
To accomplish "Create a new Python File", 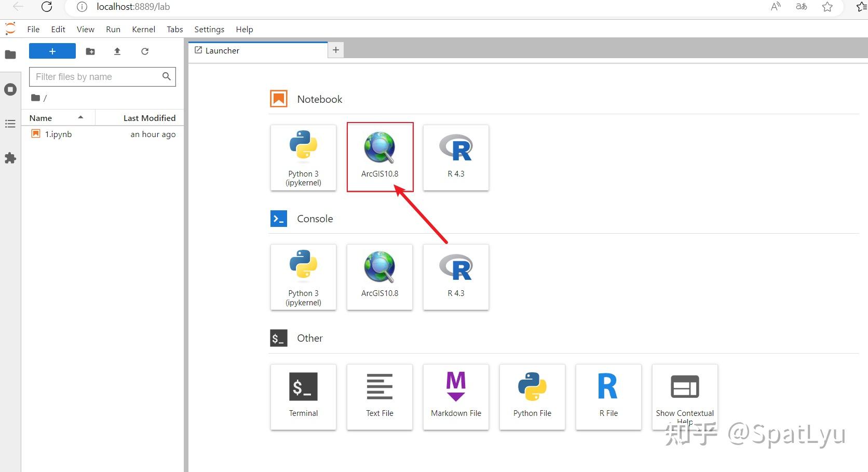I will (532, 396).
